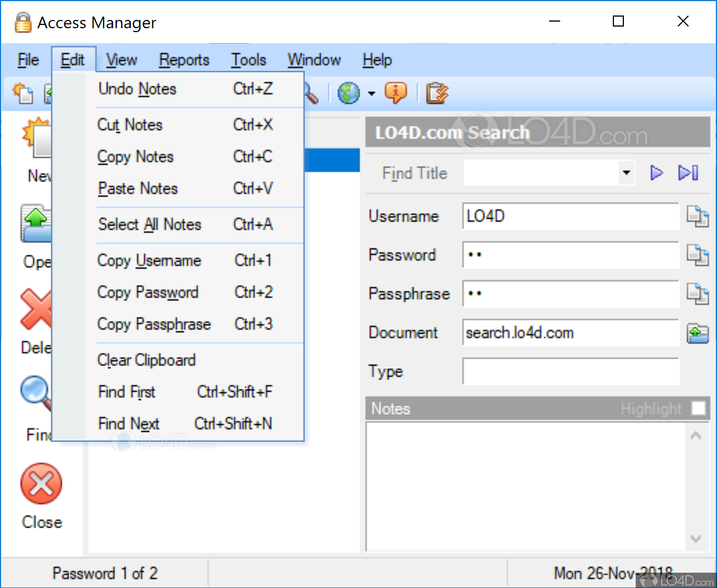Select Copy Password from Edit menu
The height and width of the screenshot is (588, 717).
click(x=147, y=292)
